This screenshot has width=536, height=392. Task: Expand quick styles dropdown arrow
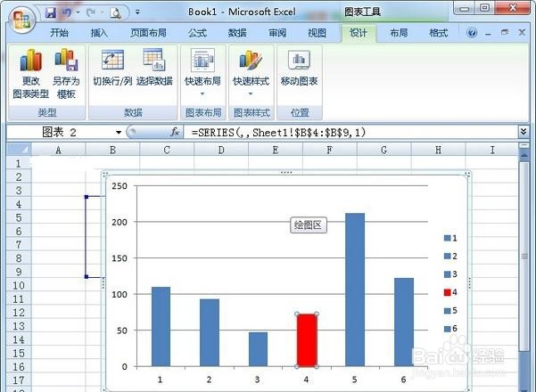click(251, 94)
